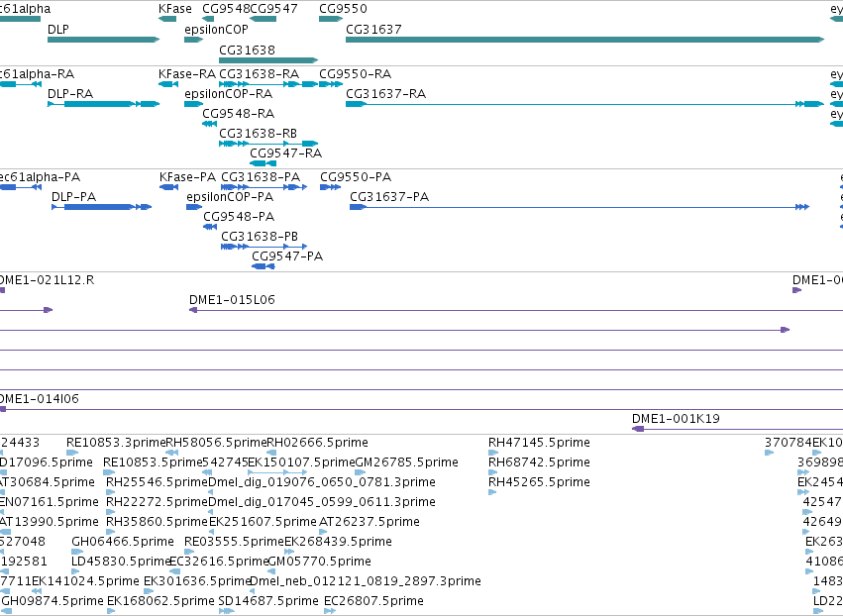
Task: Select the EK141024.5prime EST label
Action: (x=85, y=581)
